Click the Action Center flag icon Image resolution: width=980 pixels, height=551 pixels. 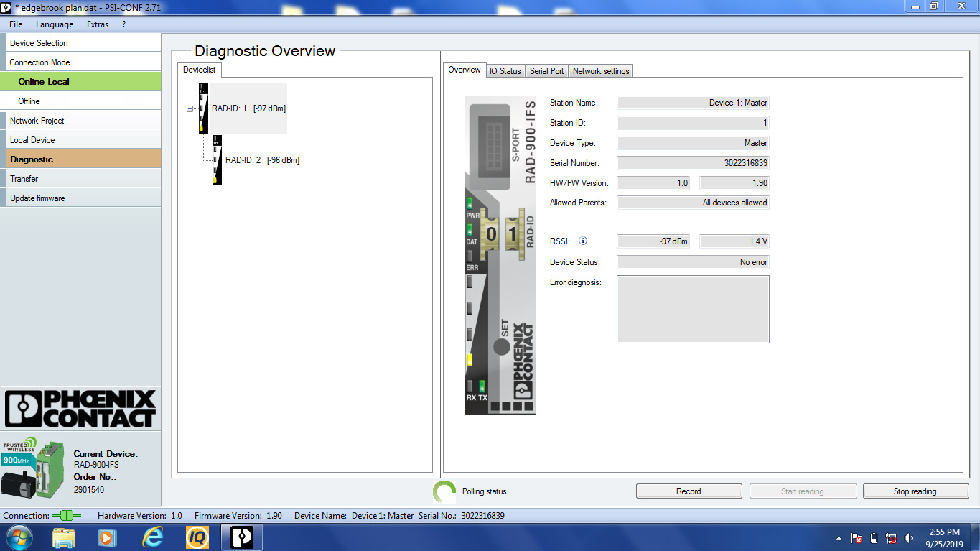(857, 538)
